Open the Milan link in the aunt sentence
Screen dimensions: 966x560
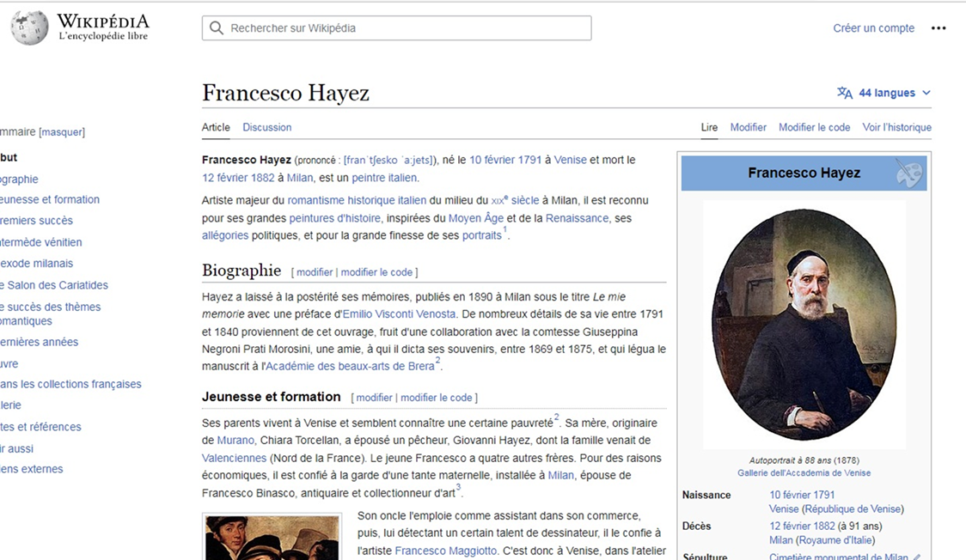point(560,476)
